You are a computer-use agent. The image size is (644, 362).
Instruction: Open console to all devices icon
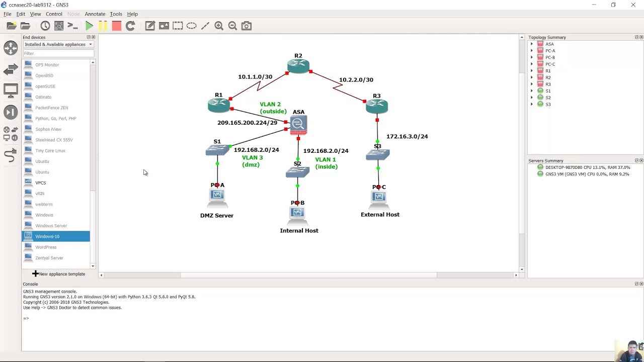coord(72,26)
